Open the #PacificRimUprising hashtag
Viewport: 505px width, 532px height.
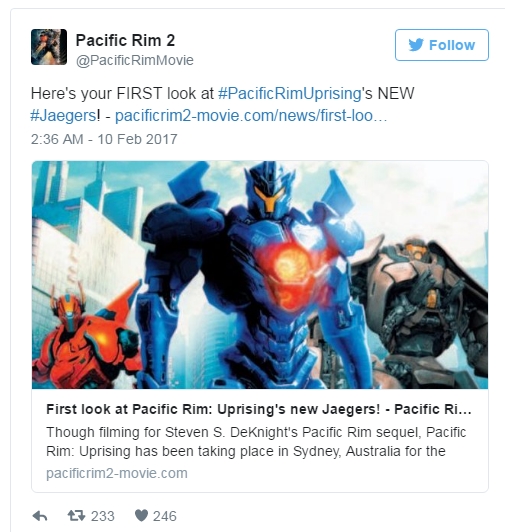pos(289,93)
